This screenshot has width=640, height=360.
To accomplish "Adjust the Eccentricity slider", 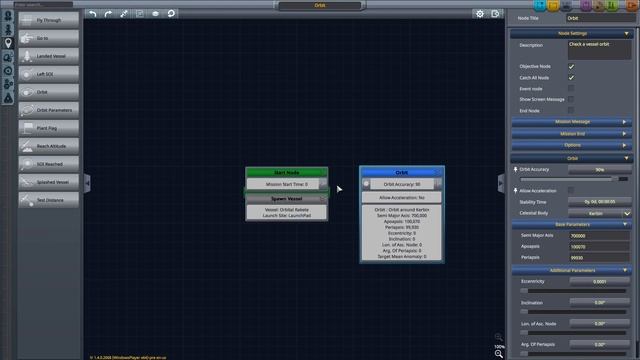I will click(x=573, y=291).
